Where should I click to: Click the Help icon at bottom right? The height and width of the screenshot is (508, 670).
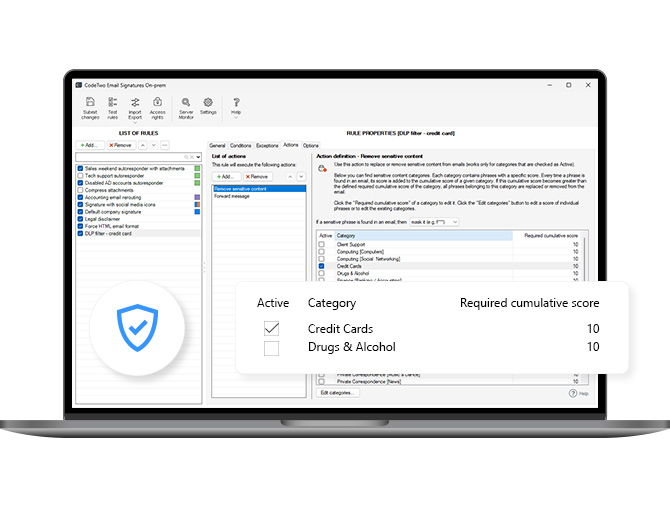click(x=573, y=394)
